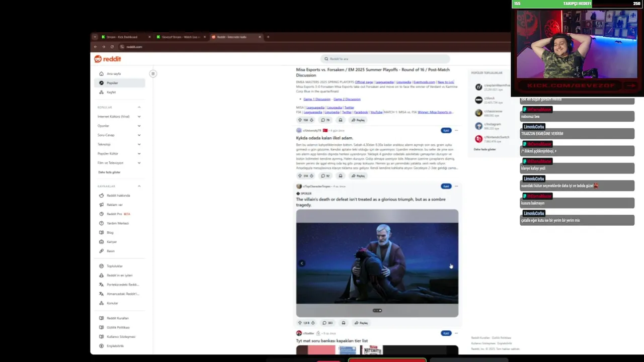Give award on Kykda odada post
This screenshot has height=362, width=644.
click(341, 176)
